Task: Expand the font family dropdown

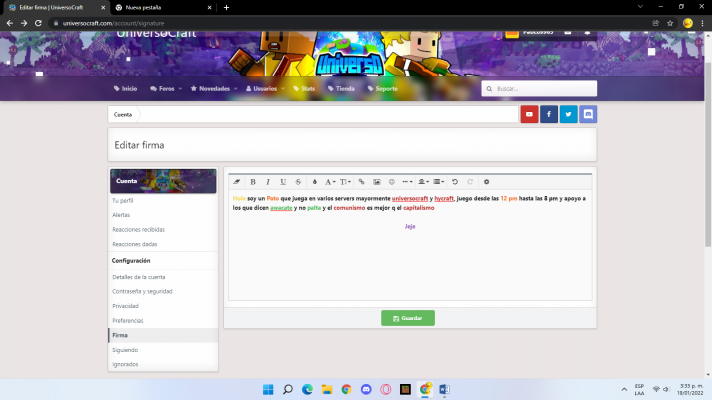Action: coord(330,182)
